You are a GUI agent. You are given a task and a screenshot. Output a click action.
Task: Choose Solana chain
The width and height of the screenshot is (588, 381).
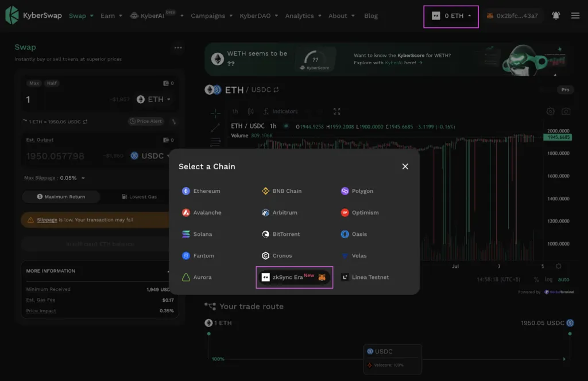pyautogui.click(x=197, y=234)
